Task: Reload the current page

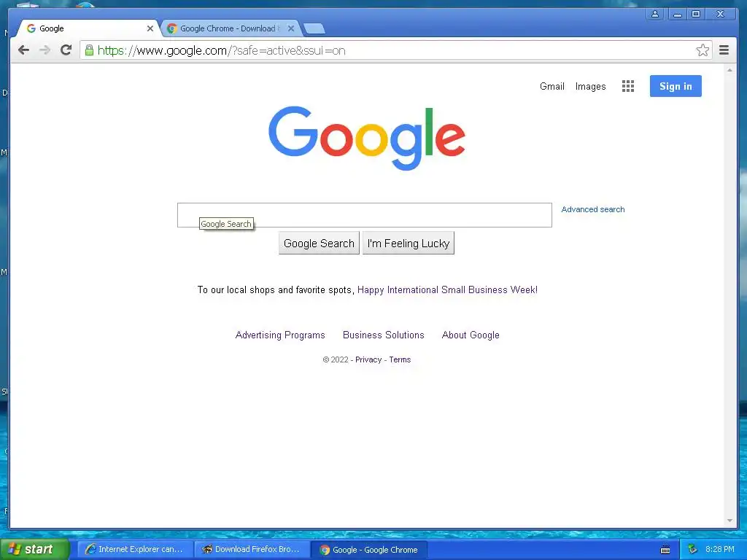Action: 66,50
